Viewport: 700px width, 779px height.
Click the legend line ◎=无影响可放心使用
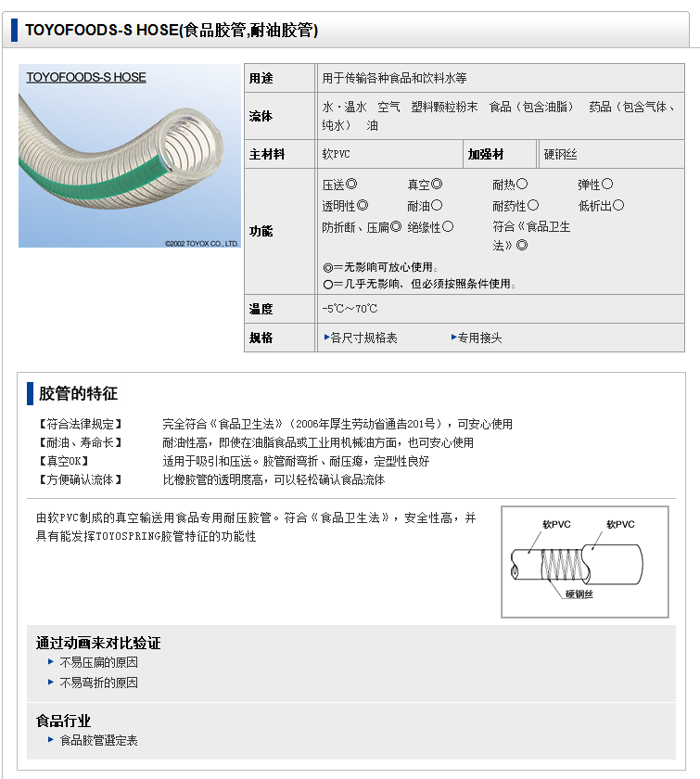tap(380, 267)
